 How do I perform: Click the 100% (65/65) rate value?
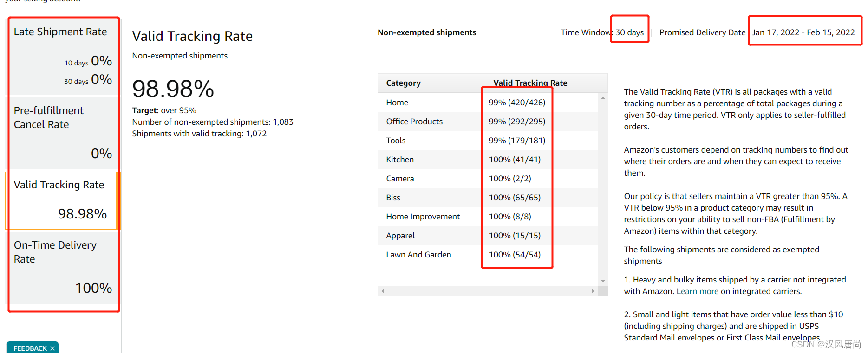(x=515, y=197)
